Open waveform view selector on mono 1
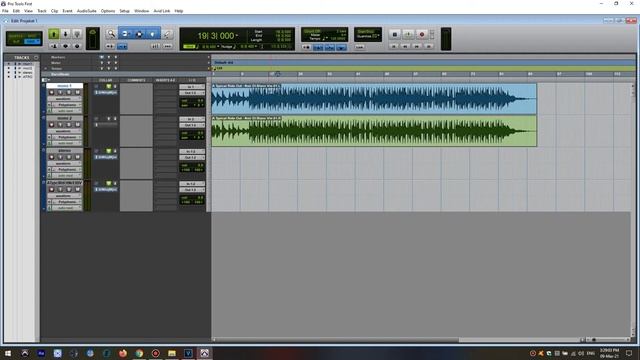The width and height of the screenshot is (640, 360). tap(64, 99)
